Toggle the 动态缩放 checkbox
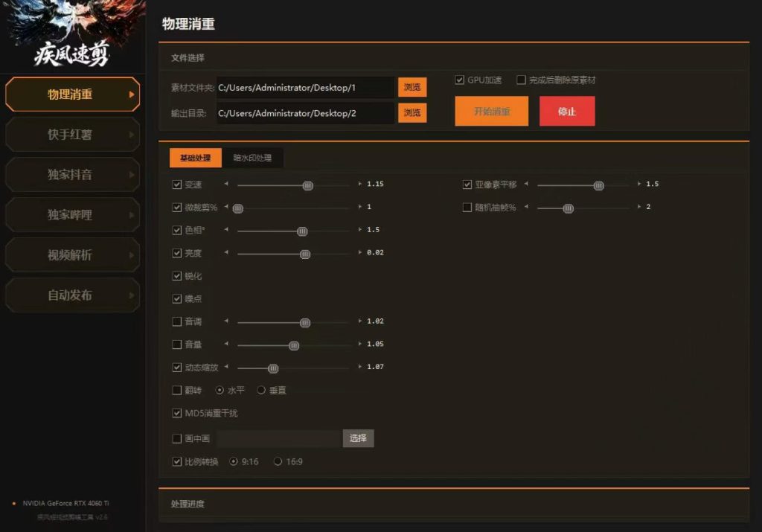Image resolution: width=762 pixels, height=532 pixels. tap(177, 368)
